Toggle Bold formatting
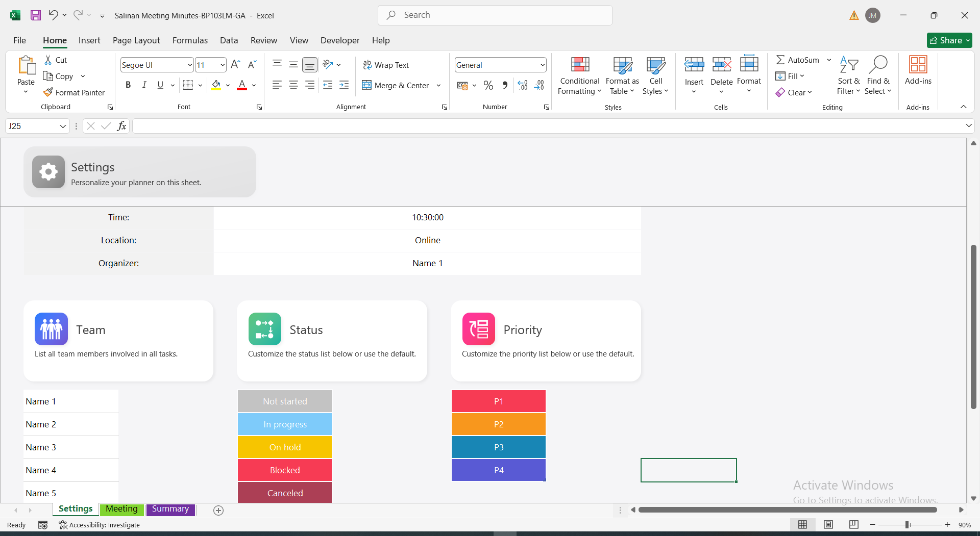This screenshot has width=980, height=536. (128, 85)
